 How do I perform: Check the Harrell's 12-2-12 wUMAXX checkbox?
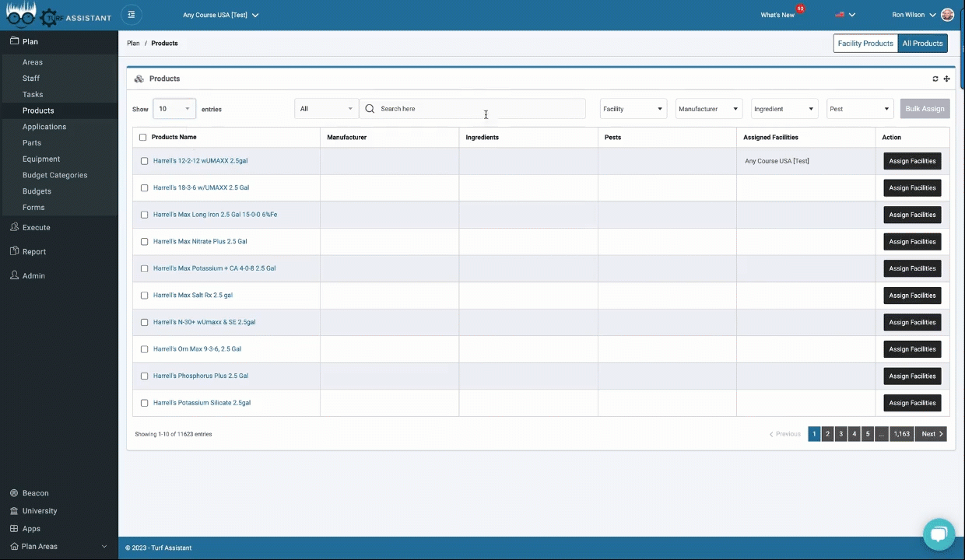[x=144, y=160]
